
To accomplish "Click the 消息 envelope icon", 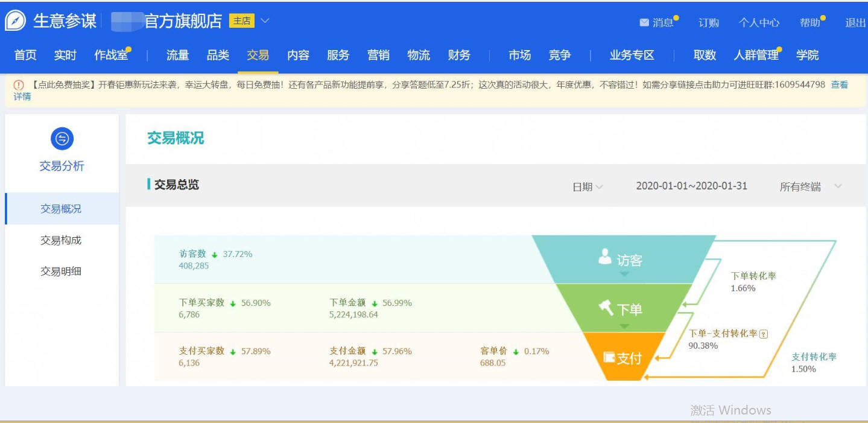I will (644, 23).
